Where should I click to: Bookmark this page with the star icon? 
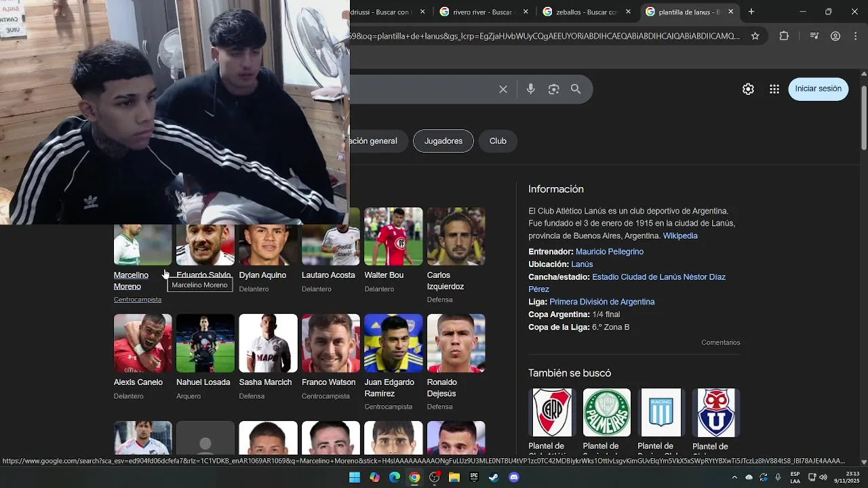click(755, 36)
